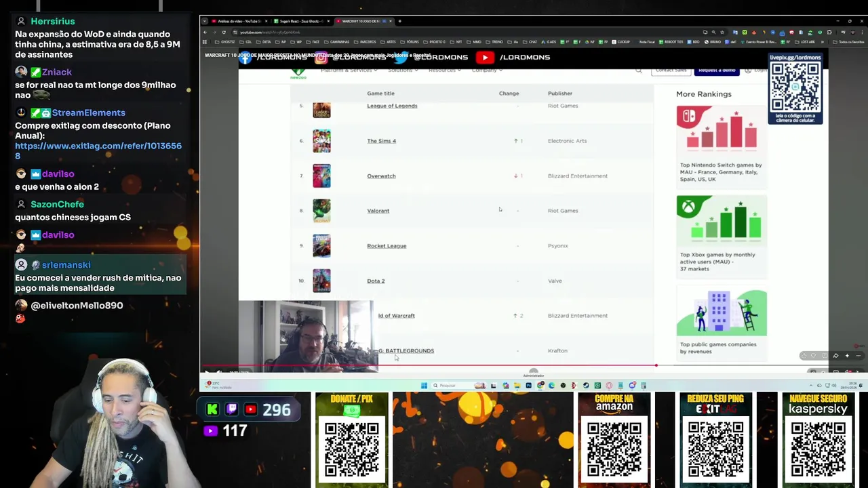The height and width of the screenshot is (488, 868).
Task: Click the livepix.gg/lordmons QR code
Action: coord(795,87)
